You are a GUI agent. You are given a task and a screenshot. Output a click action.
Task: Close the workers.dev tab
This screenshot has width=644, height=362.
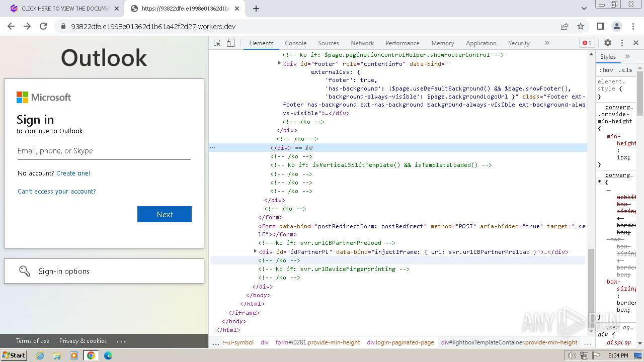point(237,9)
